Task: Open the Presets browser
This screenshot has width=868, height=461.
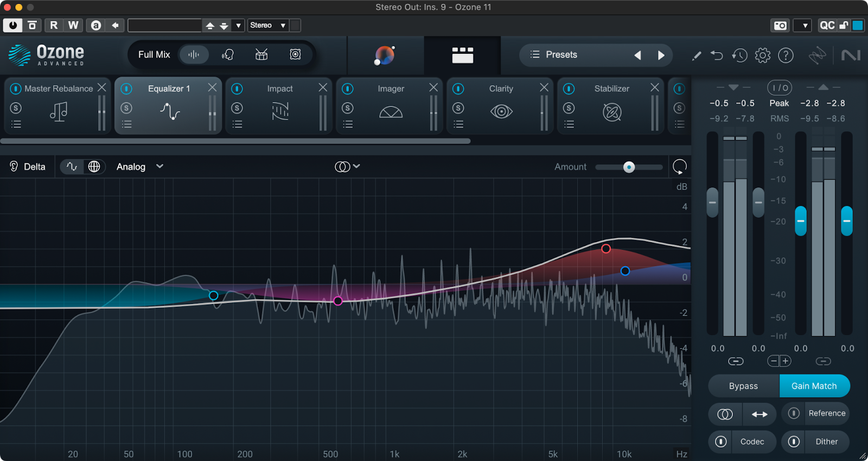Action: (553, 55)
